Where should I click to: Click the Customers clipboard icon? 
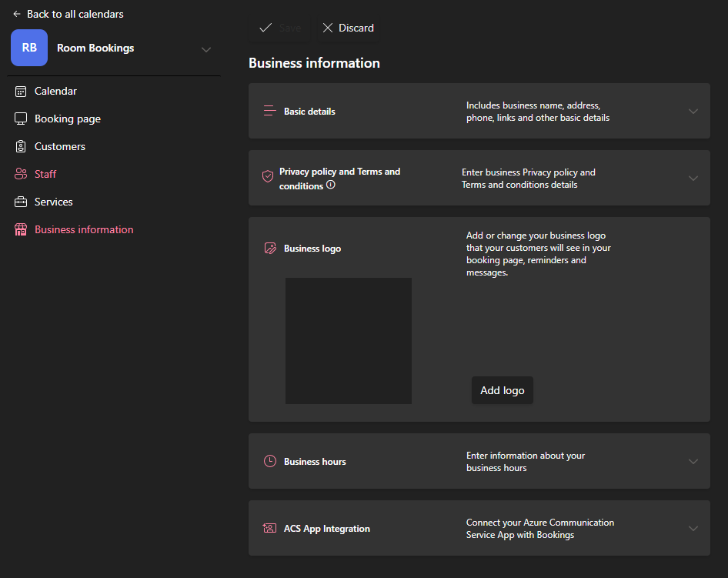(x=21, y=146)
